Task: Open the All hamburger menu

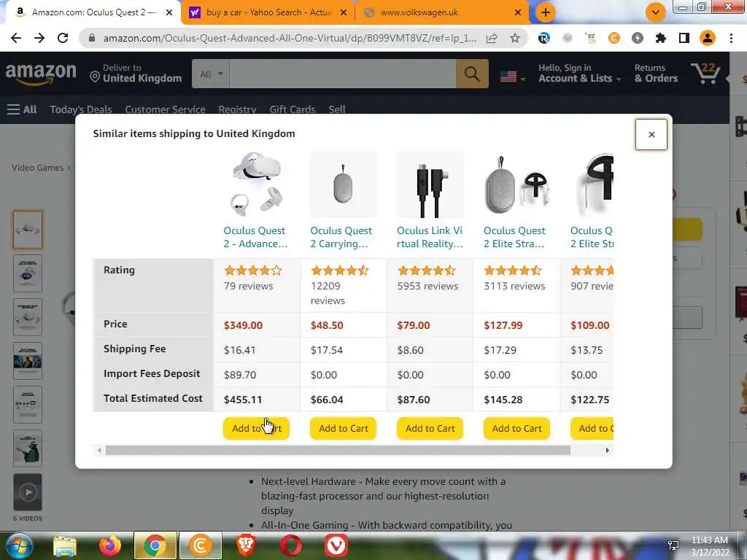Action: (22, 109)
